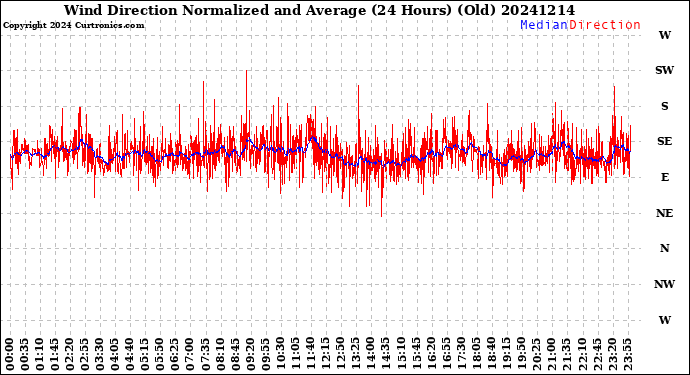Click the 02:55 time axis label
Viewport: 690px width, 375px height.
(85, 354)
